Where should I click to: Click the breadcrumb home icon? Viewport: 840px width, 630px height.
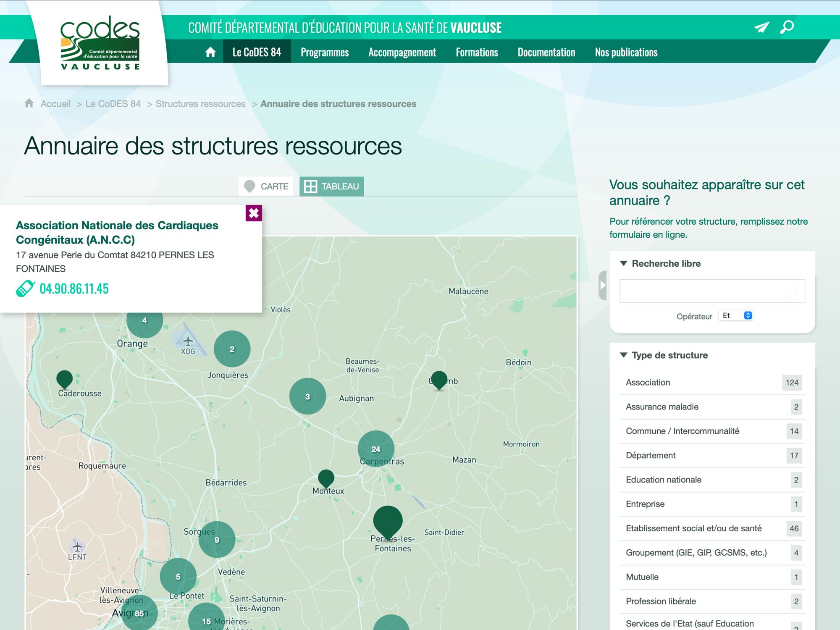(x=29, y=103)
